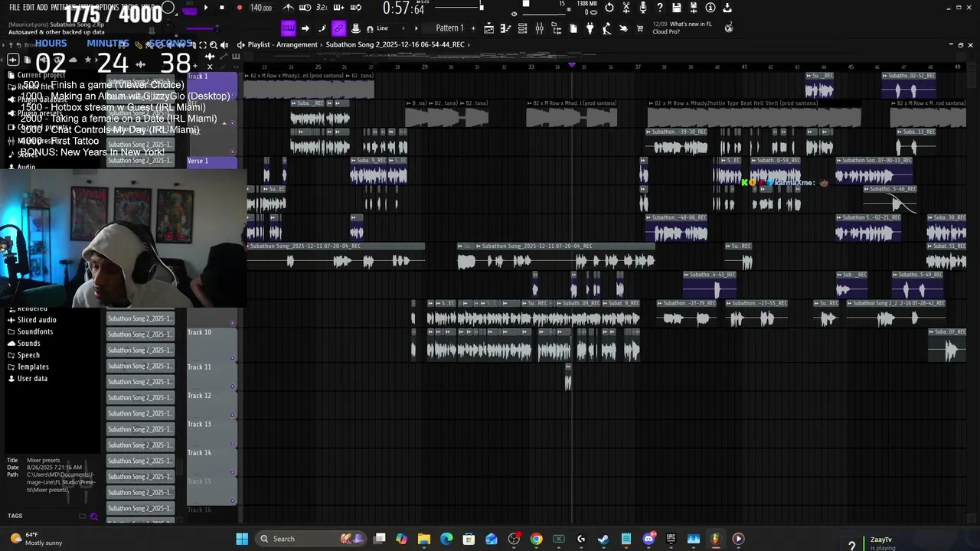Toggle the browser tree view icon

pyautogui.click(x=556, y=28)
